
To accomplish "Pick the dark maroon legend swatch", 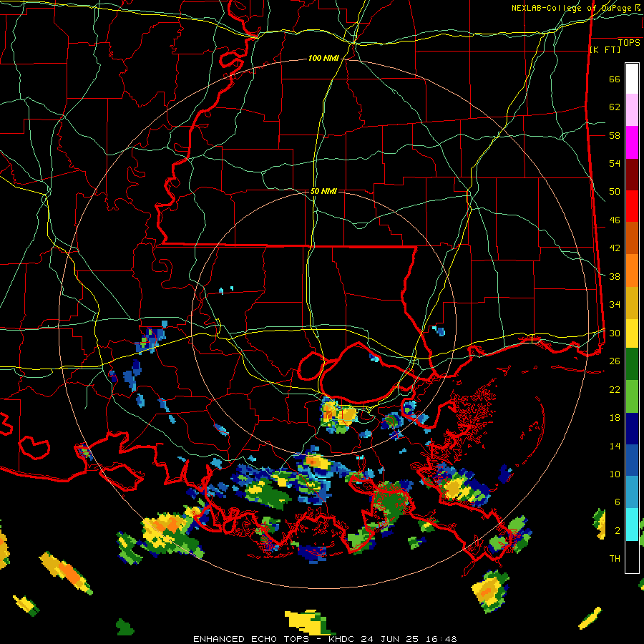I will pyautogui.click(x=632, y=175).
